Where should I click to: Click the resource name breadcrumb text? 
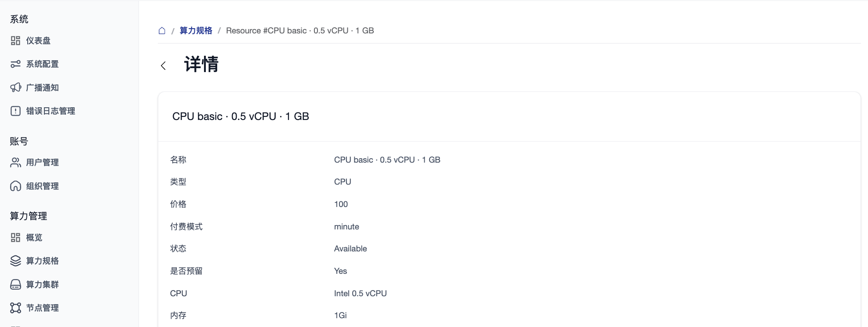300,31
